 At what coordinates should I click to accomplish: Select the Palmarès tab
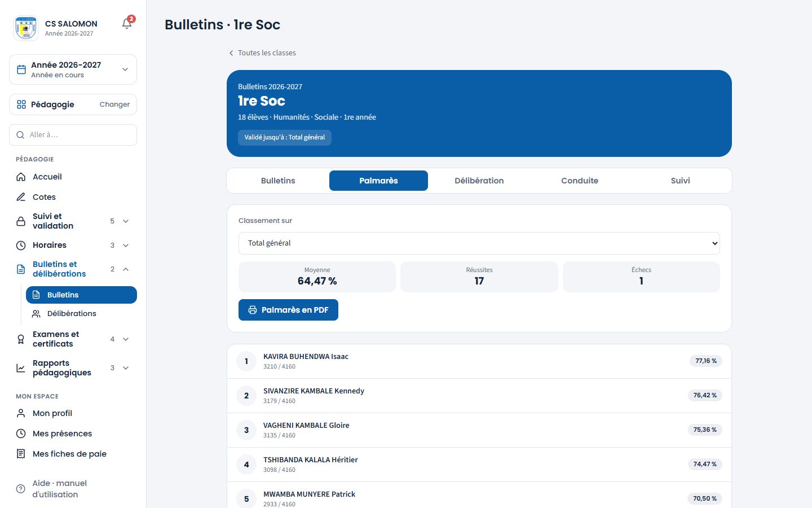point(378,181)
